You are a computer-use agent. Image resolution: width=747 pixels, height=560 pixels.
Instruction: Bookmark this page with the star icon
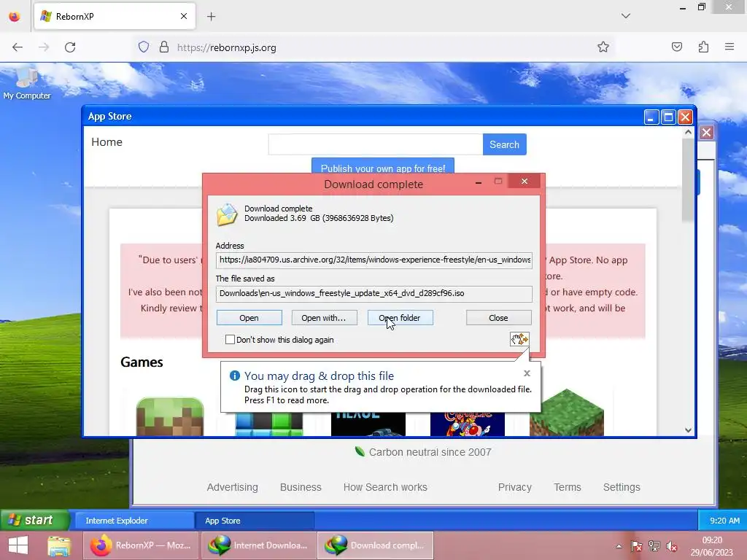tap(603, 47)
